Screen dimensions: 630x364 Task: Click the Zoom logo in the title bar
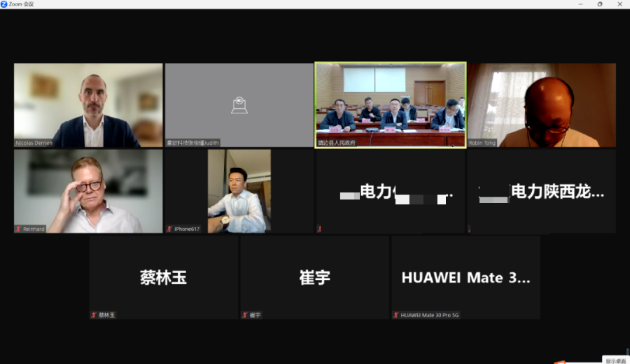[x=4, y=4]
